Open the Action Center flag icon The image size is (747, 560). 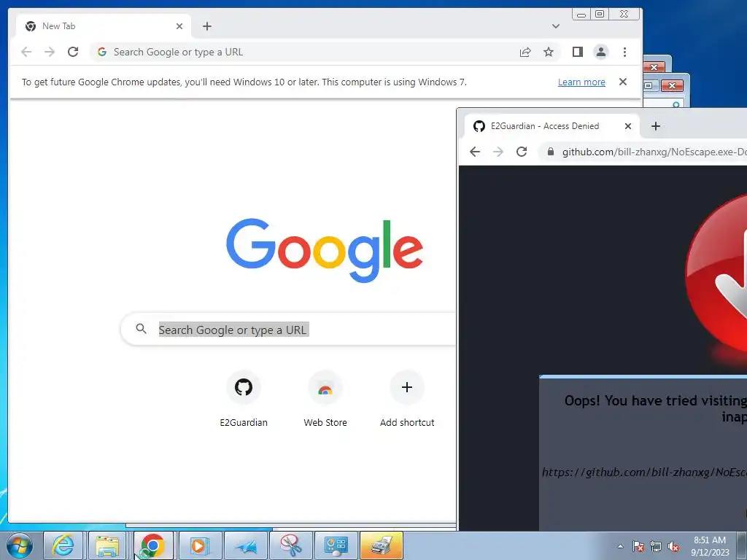pos(638,546)
